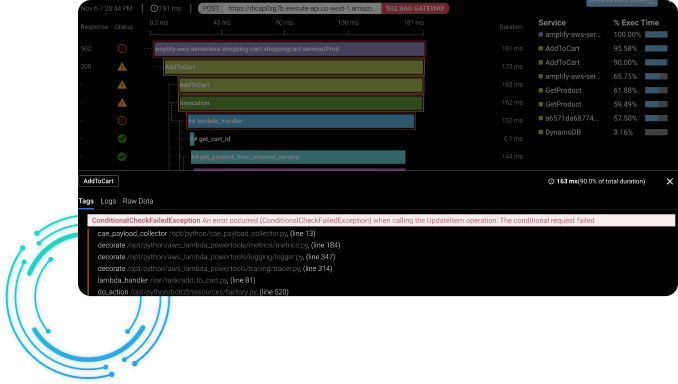678x384 pixels.
Task: Click the 502 BAD GATEWAY status badge
Action: [x=415, y=8]
